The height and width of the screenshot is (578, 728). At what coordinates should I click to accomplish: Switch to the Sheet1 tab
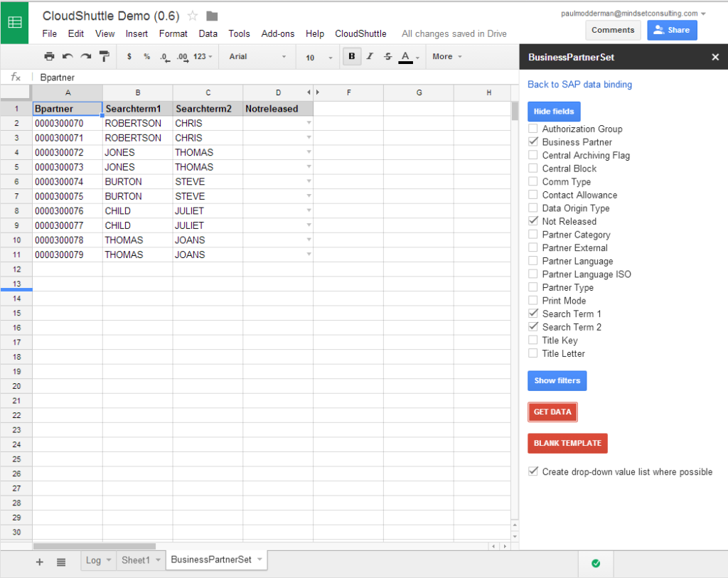coord(136,560)
